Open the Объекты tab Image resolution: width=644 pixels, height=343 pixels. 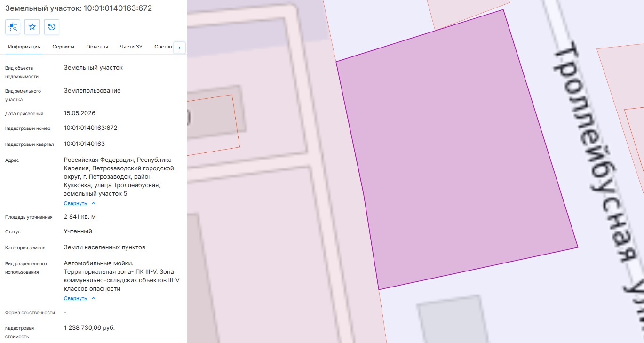[97, 47]
